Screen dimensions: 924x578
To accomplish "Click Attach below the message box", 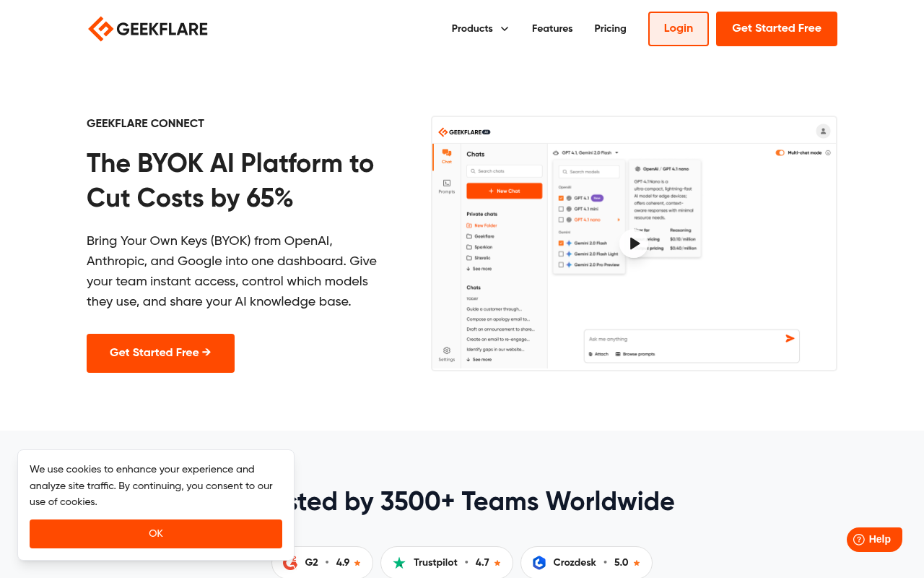I will click(598, 354).
